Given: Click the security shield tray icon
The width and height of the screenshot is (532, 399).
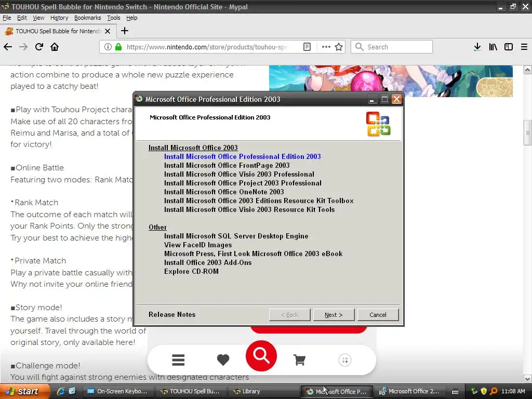Looking at the screenshot, I should click(x=484, y=391).
